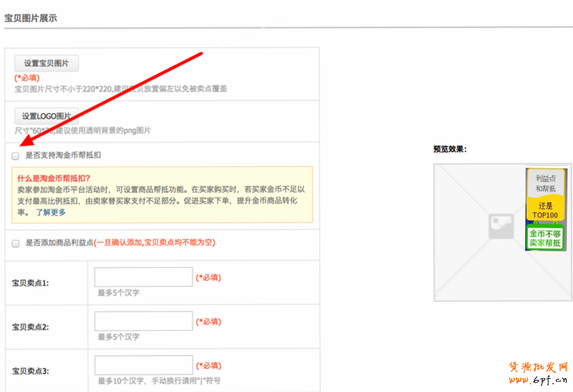Click the 宝贝卖点2 row label

pos(30,327)
